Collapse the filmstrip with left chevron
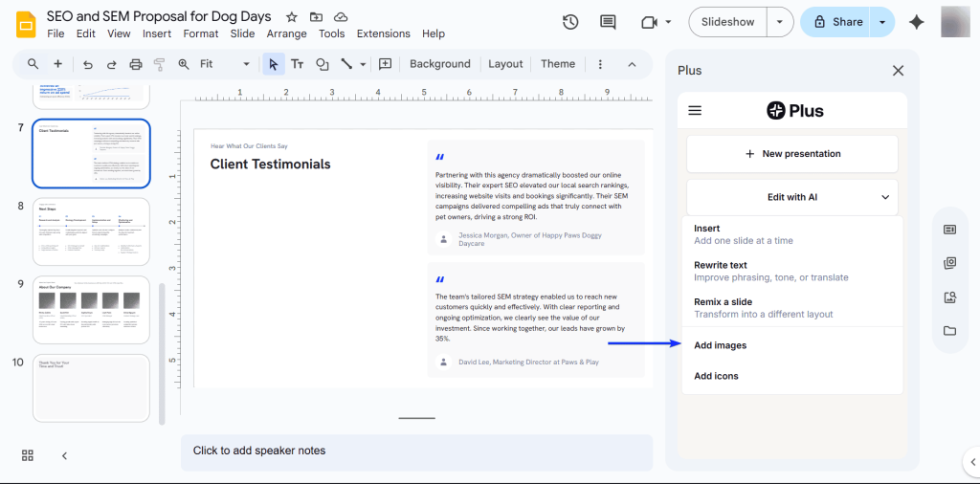Viewport: 980px width, 484px height. (x=64, y=455)
